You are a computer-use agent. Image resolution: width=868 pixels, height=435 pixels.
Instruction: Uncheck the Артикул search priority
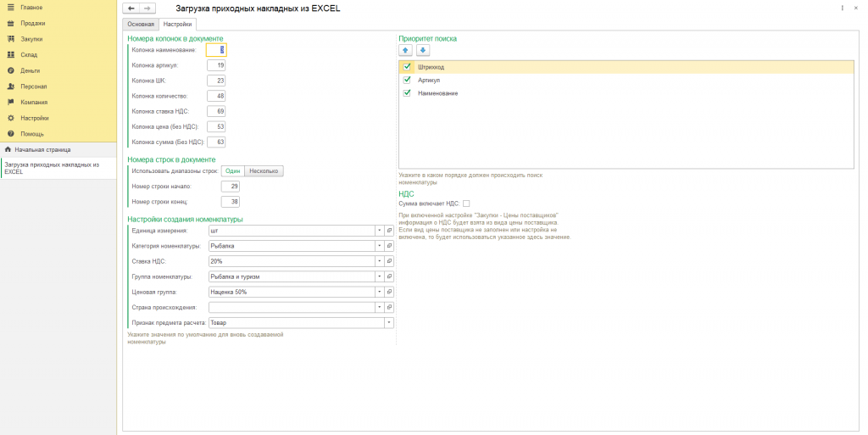coord(408,80)
